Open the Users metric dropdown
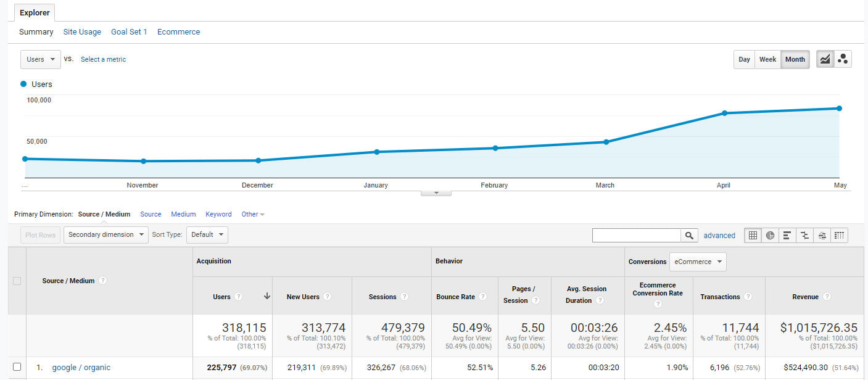 [x=41, y=59]
